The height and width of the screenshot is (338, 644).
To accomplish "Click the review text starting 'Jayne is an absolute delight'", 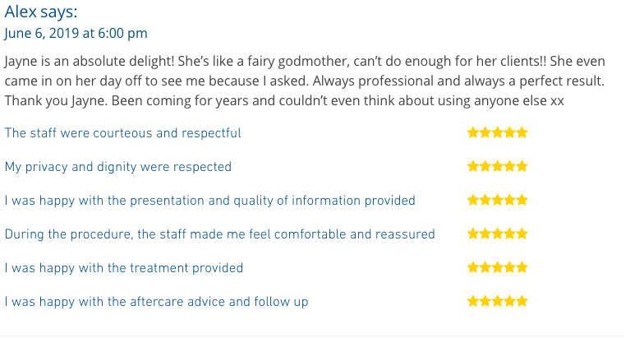I will (x=305, y=81).
